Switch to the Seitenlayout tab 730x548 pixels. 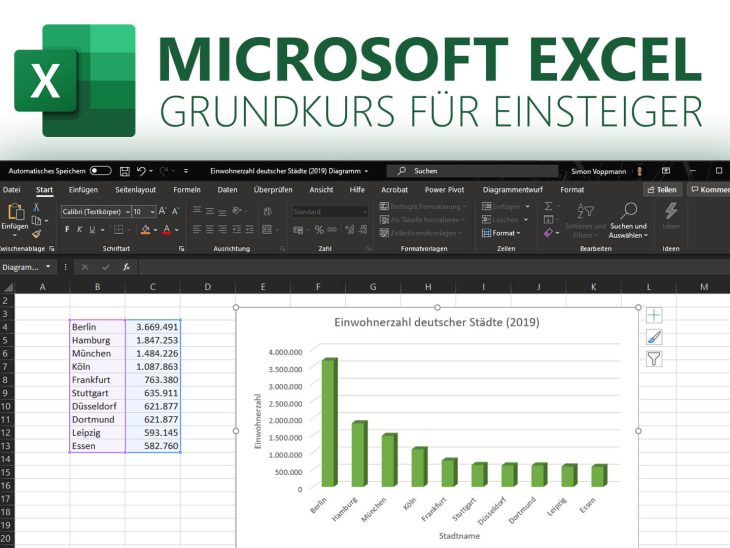click(135, 189)
